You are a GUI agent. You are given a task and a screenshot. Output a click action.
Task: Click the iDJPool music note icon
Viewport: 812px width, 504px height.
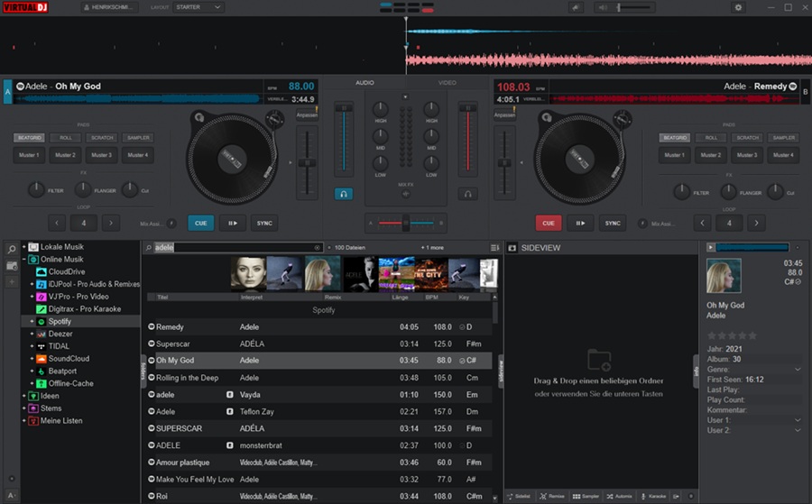point(42,284)
